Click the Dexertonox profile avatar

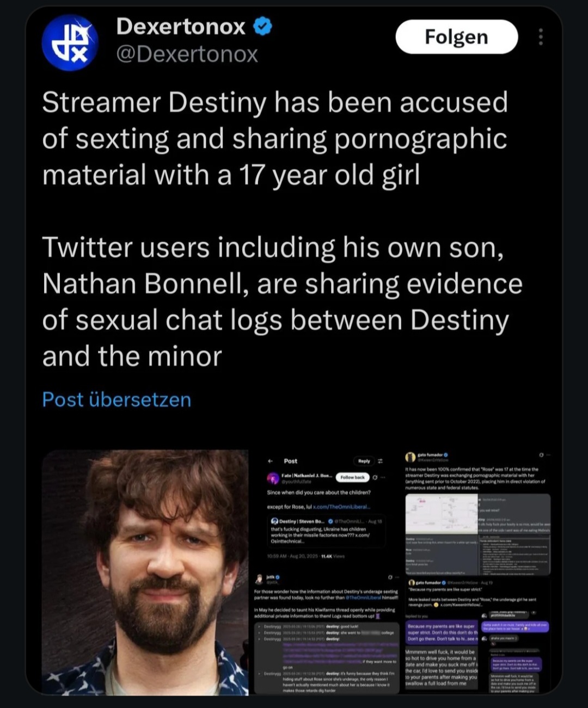tap(70, 43)
